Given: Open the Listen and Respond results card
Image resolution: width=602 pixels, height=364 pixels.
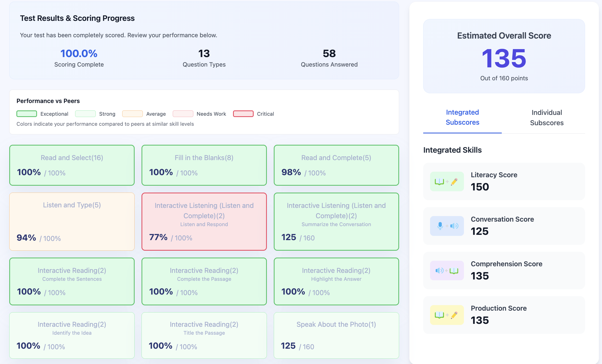Looking at the screenshot, I should 204,222.
